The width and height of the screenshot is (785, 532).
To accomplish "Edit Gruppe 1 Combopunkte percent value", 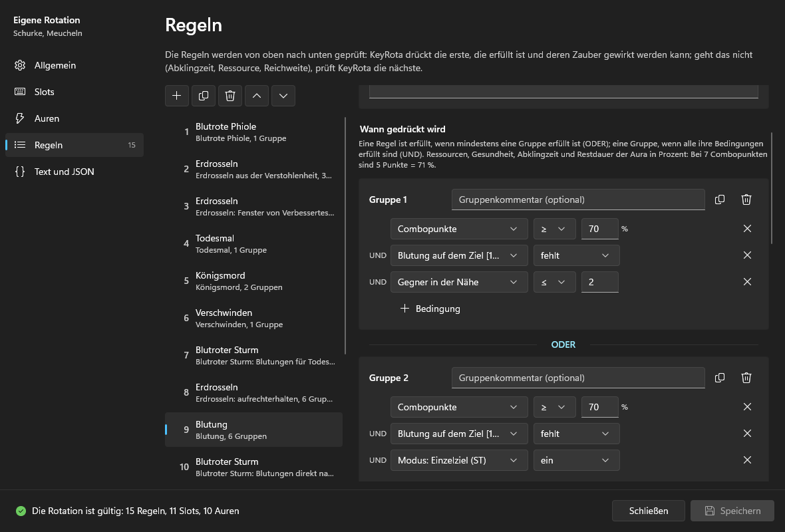I will pos(600,229).
